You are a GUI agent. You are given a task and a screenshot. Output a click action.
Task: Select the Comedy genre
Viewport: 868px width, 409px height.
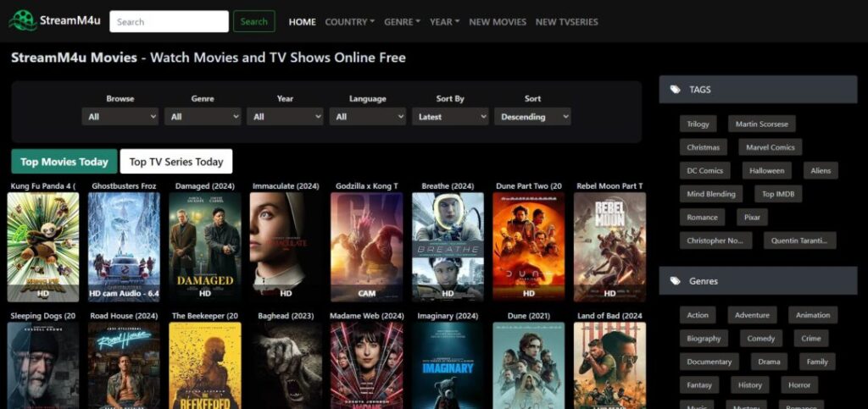click(x=760, y=338)
